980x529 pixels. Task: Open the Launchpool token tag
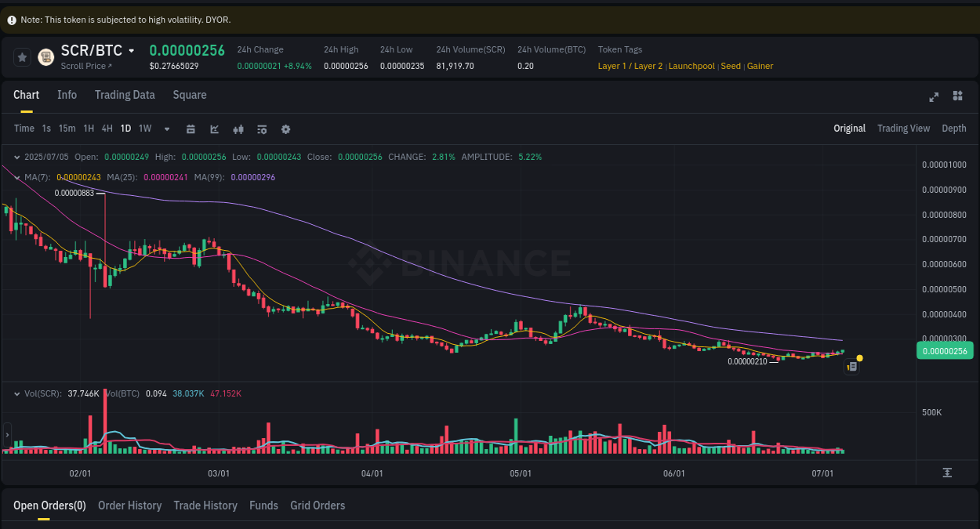point(691,66)
